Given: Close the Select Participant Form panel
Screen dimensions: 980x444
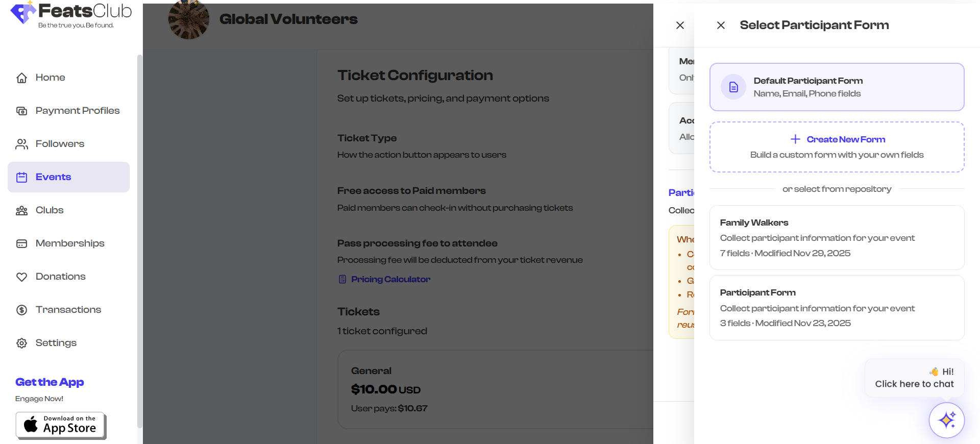Looking at the screenshot, I should point(721,25).
